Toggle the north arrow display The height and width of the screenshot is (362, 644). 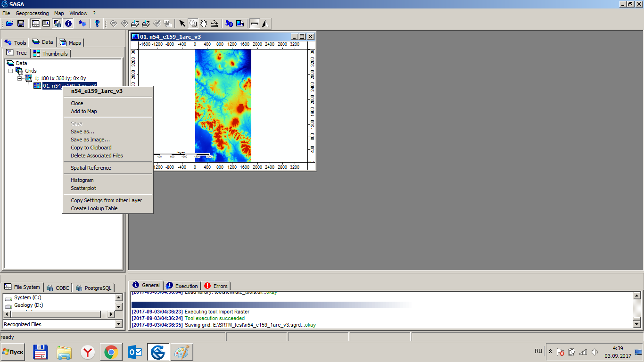[265, 24]
